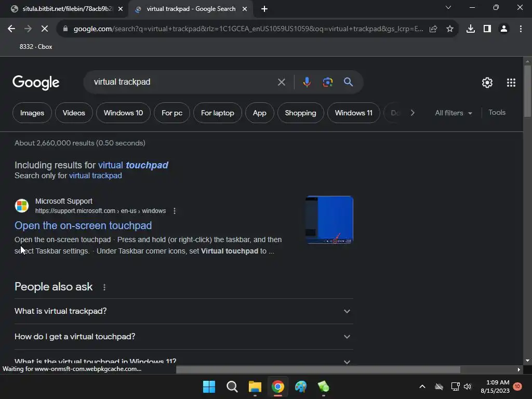Open All filters dropdown
Screen dimensions: 532x399
click(x=453, y=113)
